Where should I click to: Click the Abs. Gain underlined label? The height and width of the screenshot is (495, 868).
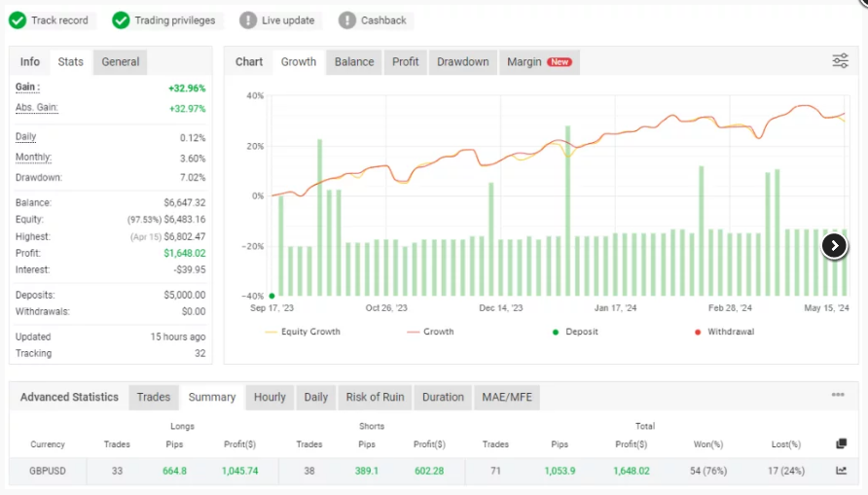tap(37, 107)
